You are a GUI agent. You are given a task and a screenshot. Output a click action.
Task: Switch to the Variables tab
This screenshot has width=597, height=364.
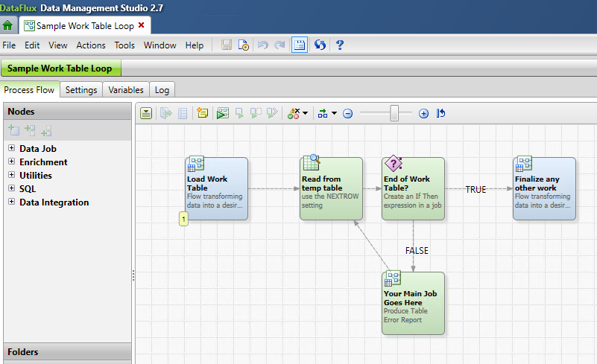click(126, 90)
